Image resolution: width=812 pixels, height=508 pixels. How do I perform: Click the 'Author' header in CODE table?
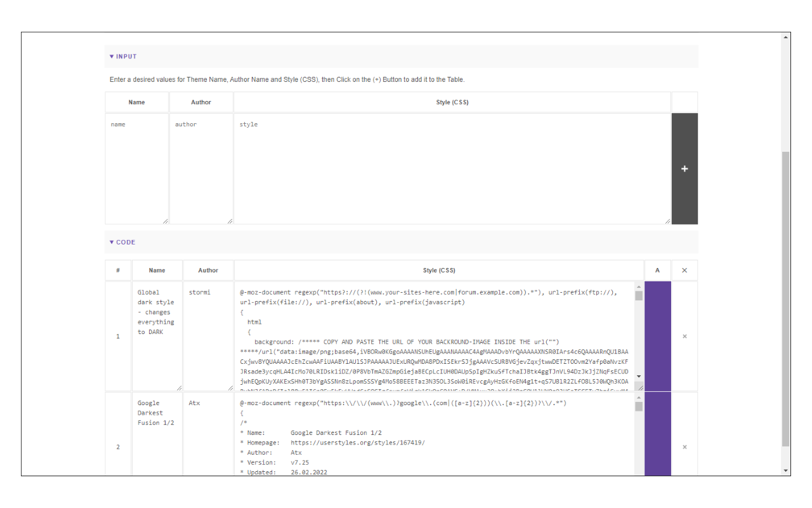tap(208, 271)
